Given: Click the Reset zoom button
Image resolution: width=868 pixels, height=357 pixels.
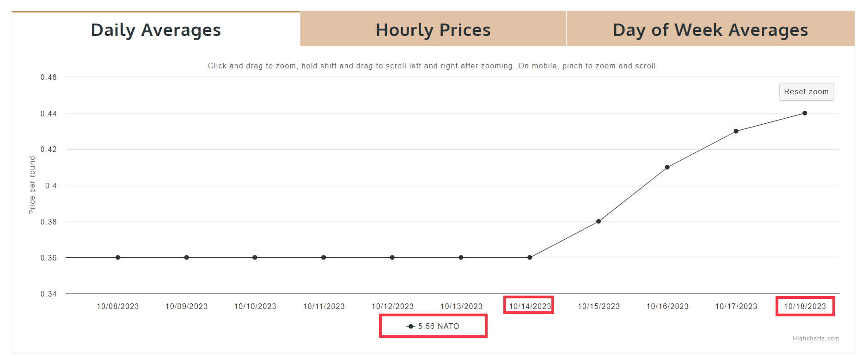Looking at the screenshot, I should [x=807, y=91].
